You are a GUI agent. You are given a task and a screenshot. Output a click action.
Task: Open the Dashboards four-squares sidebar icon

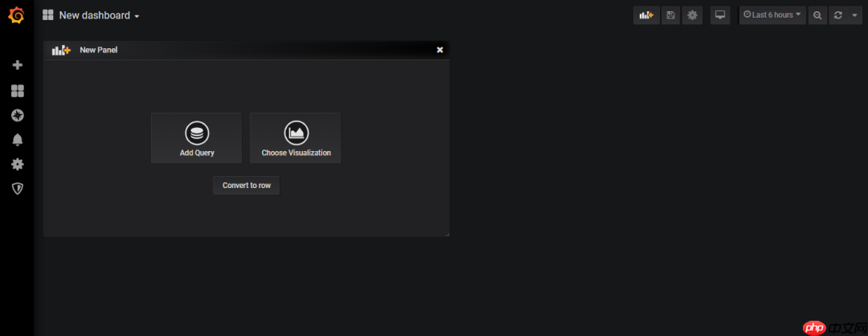tap(17, 91)
